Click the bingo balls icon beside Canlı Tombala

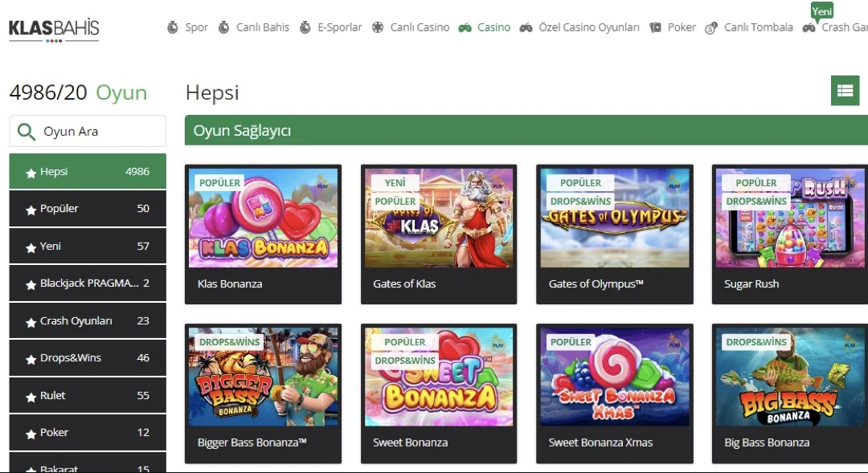(711, 27)
